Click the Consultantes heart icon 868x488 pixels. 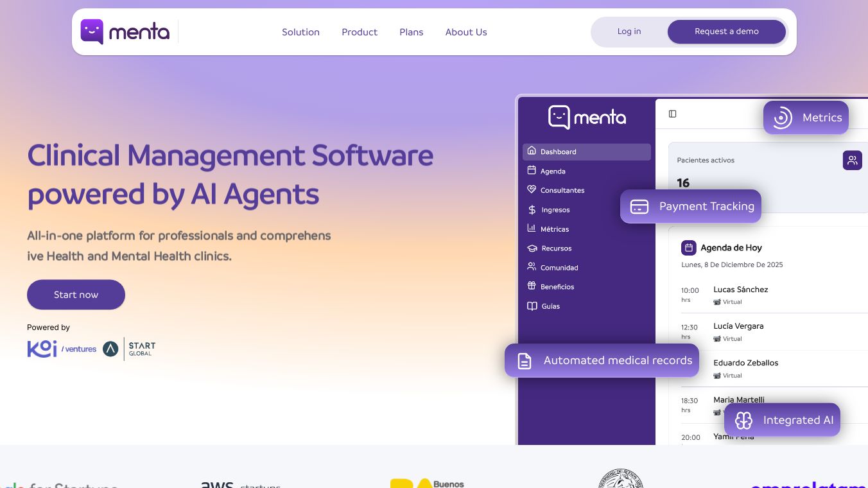click(532, 190)
